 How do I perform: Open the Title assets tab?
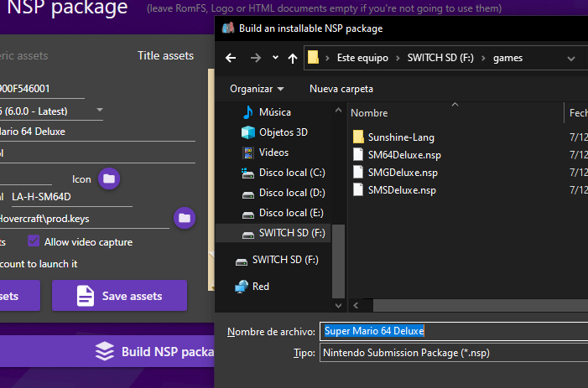click(165, 56)
